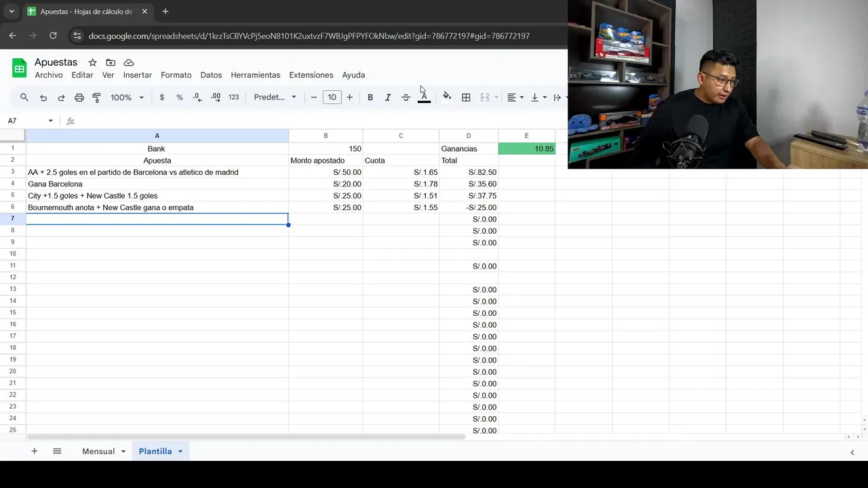Check the cloud document status icon
Viewport: 868px width, 488px height.
point(129,62)
